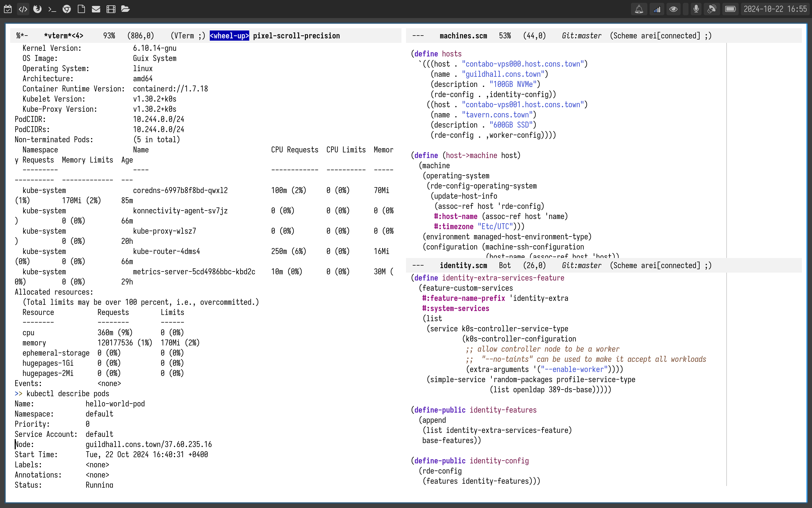This screenshot has height=508, width=812.
Task: Select the *vterm*<4> buffer name in mode line
Action: [63, 36]
